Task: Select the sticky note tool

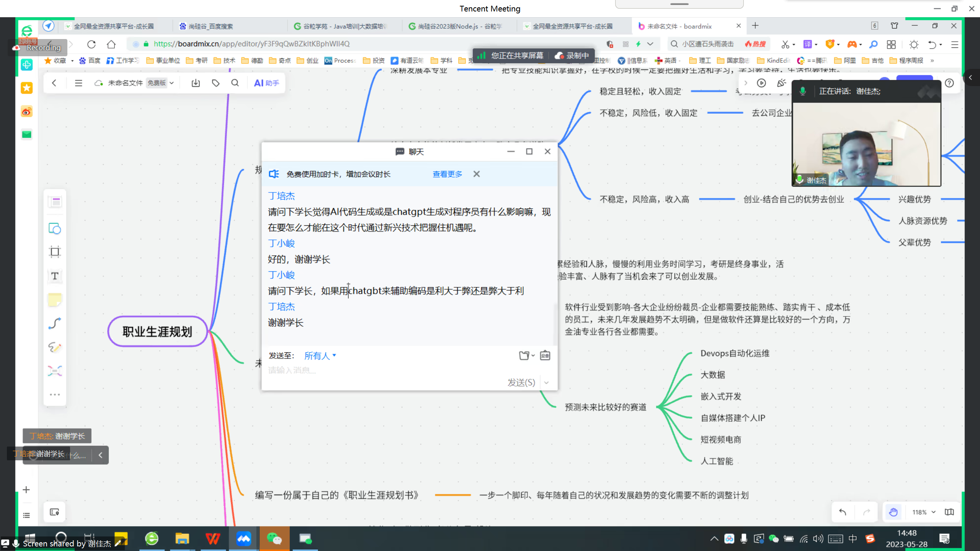Action: pyautogui.click(x=55, y=300)
